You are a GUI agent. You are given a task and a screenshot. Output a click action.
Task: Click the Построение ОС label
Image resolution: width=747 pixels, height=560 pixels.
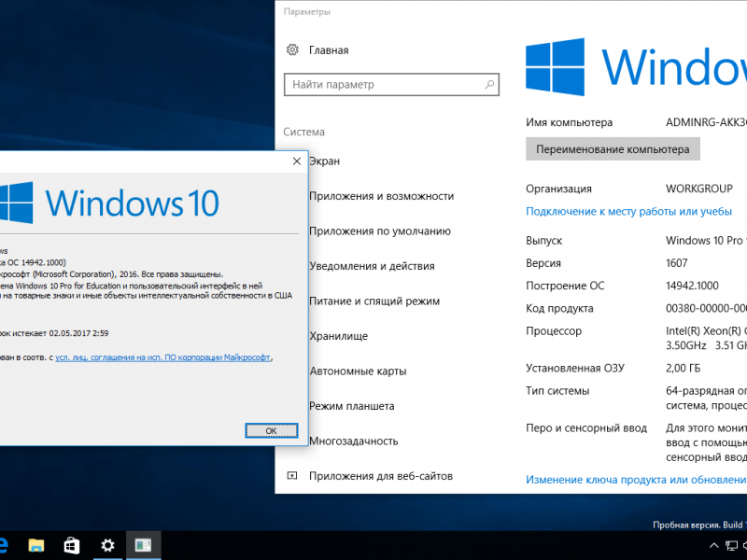(565, 286)
